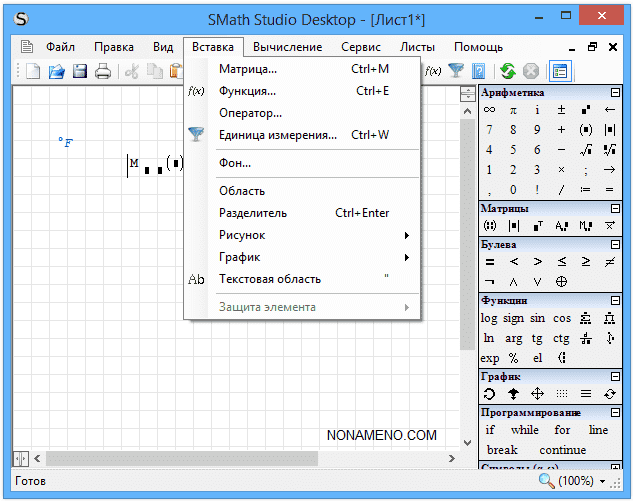Insert the 'sin' function button
Screen dimensions: 633x501
[538, 318]
